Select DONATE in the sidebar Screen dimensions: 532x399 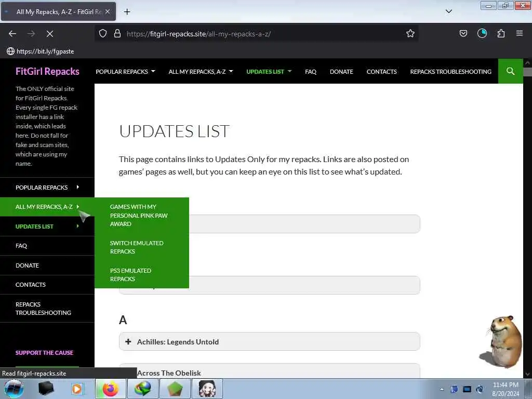27,265
